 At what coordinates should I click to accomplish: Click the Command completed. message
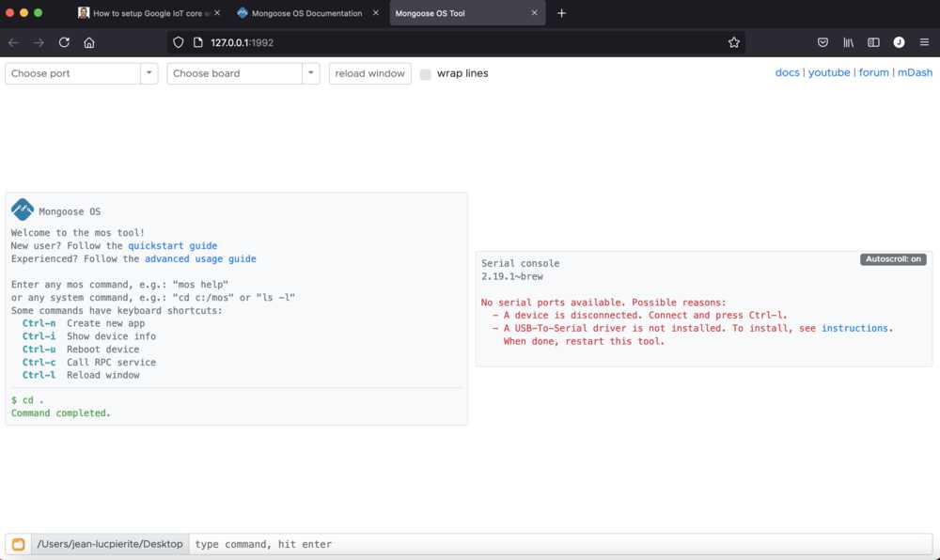(60, 413)
